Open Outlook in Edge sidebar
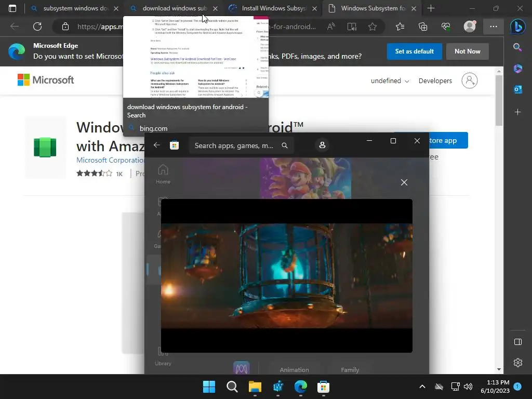The width and height of the screenshot is (532, 399). click(517, 89)
